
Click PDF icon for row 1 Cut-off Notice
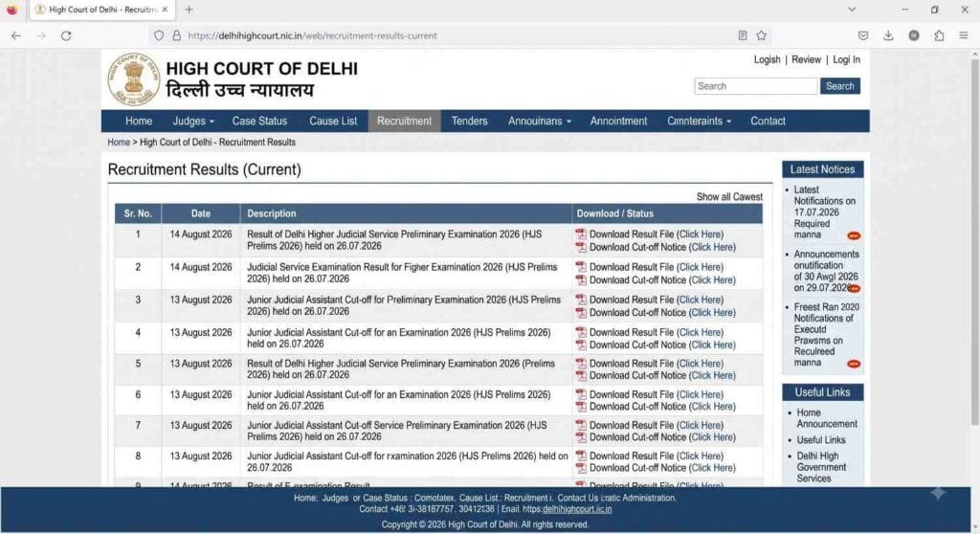(581, 247)
